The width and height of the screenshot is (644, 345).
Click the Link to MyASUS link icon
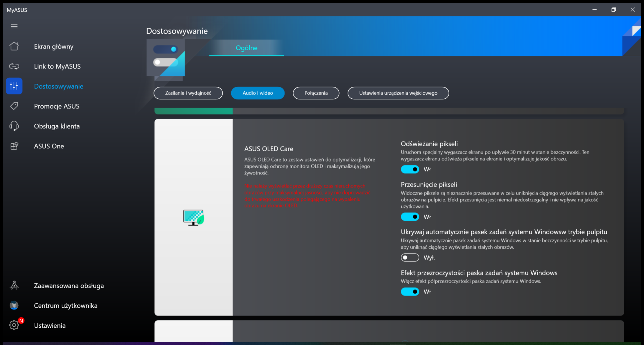[14, 66]
